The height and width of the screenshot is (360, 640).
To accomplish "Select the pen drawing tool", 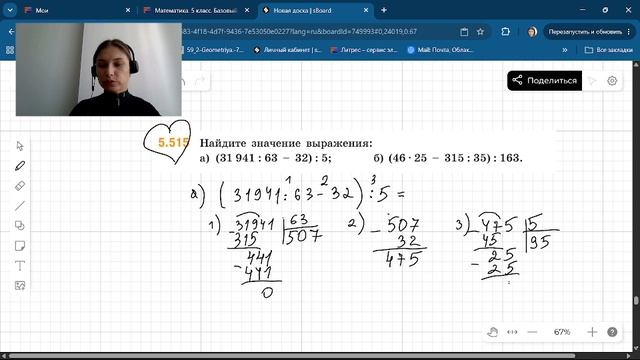I will (20, 166).
